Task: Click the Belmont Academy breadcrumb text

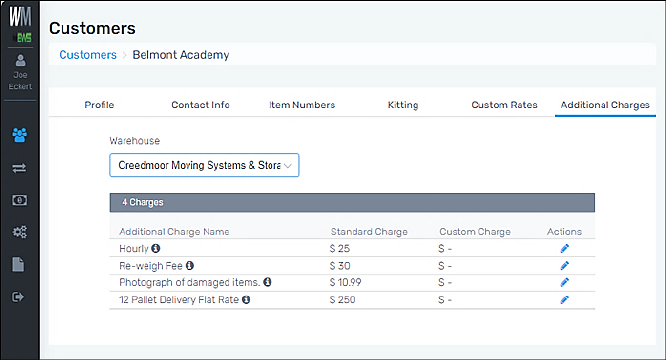Action: (x=181, y=55)
